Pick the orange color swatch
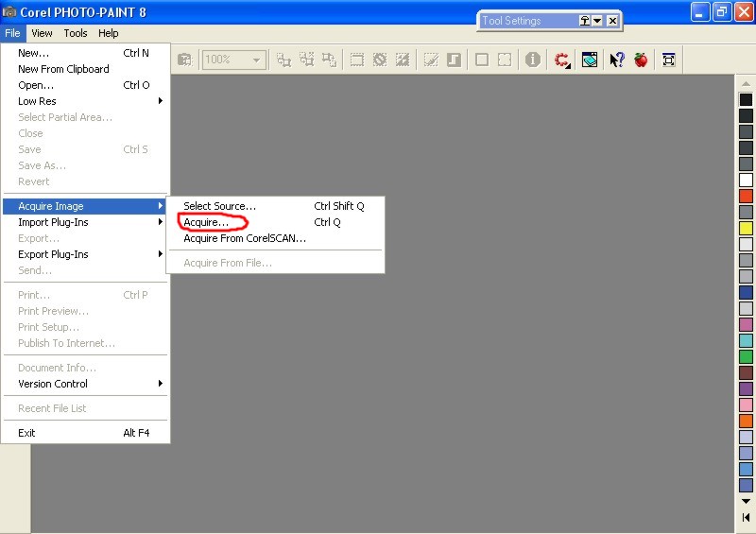The width and height of the screenshot is (756, 534). pyautogui.click(x=746, y=421)
